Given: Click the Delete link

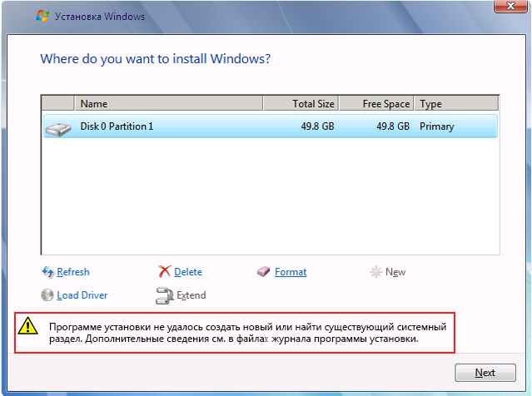Looking at the screenshot, I should 188,272.
